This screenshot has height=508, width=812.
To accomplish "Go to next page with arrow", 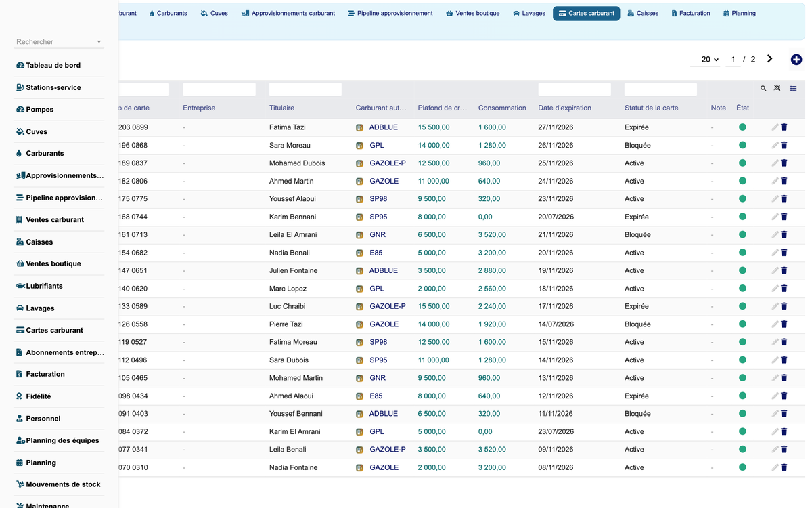I will tap(769, 59).
